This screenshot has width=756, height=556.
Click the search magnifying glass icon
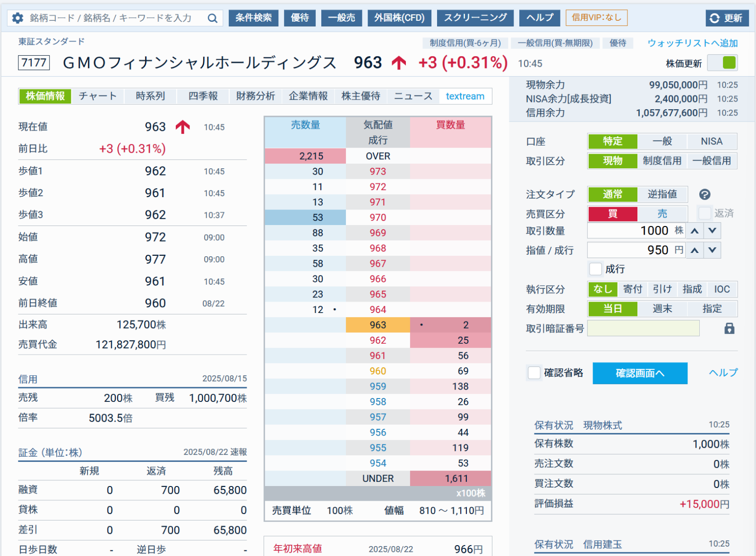tap(212, 18)
